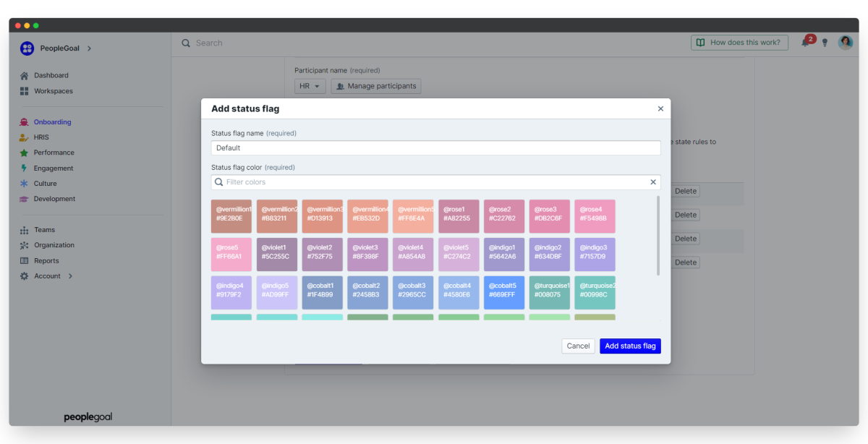Click the Development graduation cap icon
Image resolution: width=868 pixels, height=444 pixels.
pyautogui.click(x=24, y=199)
